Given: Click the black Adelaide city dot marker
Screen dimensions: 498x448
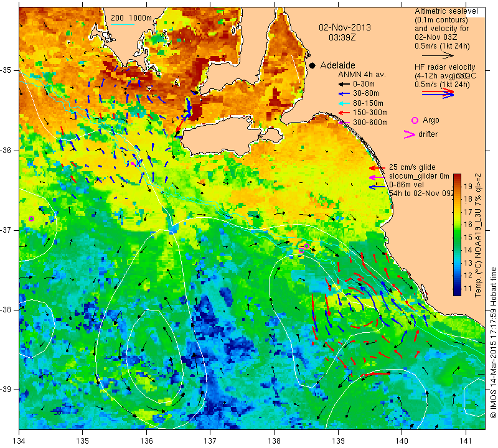Looking at the screenshot, I should 312,65.
